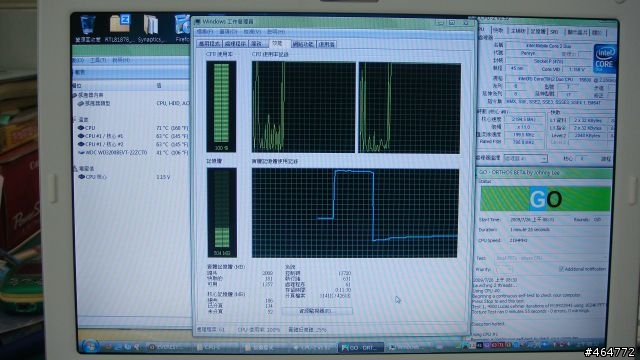Activate the GO - ORT taskbar button
This screenshot has height=360, width=640.
click(x=361, y=347)
